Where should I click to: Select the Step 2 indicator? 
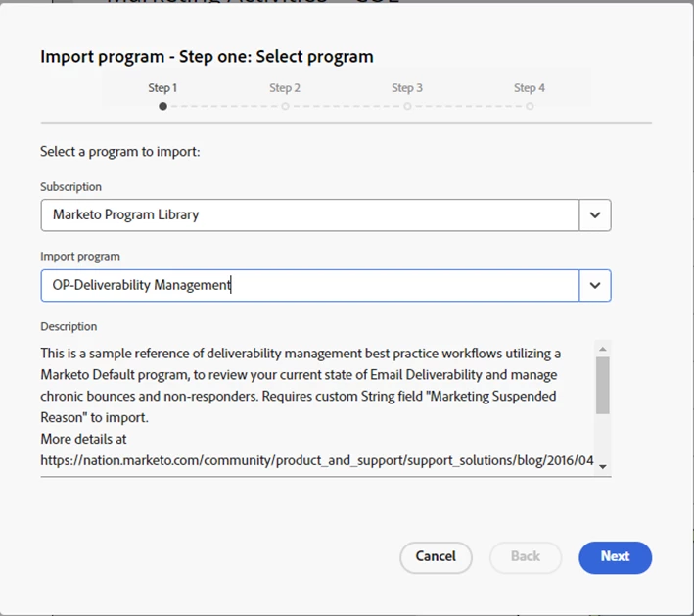285,106
